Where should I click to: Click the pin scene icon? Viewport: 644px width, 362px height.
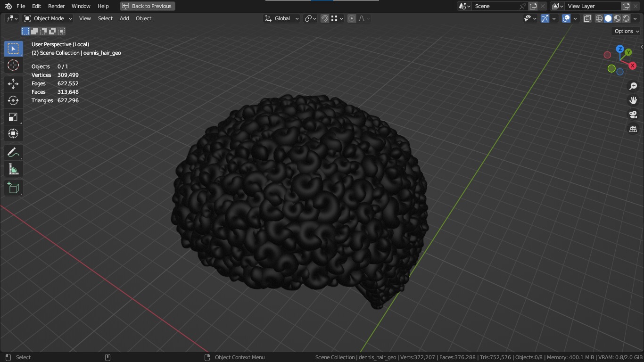(522, 6)
